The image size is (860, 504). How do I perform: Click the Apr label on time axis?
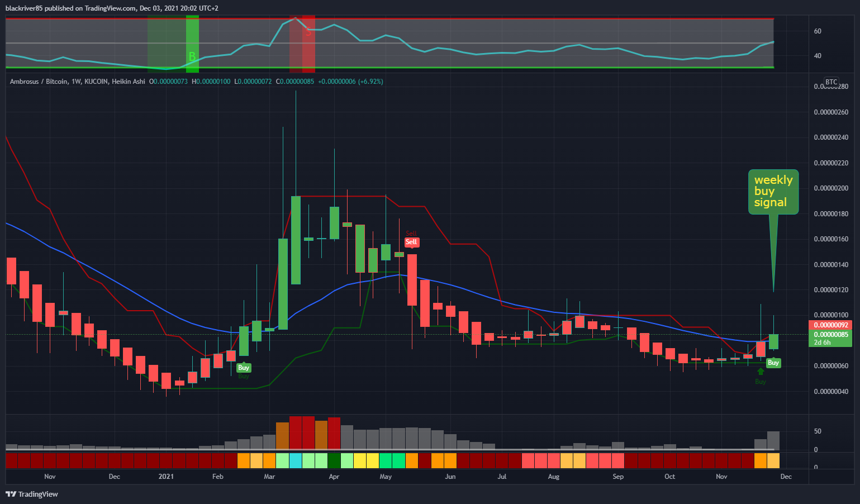click(x=334, y=477)
